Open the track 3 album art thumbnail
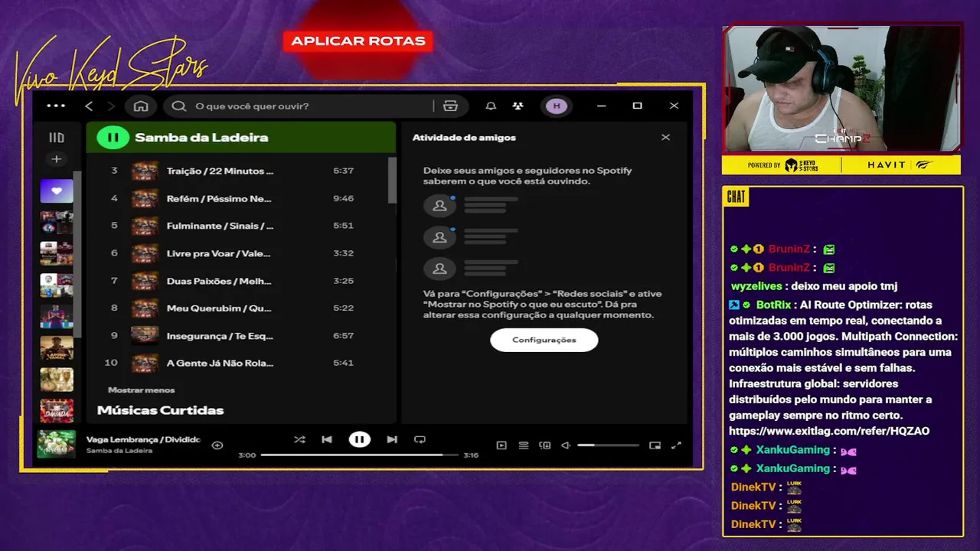980x551 pixels. pyautogui.click(x=145, y=171)
